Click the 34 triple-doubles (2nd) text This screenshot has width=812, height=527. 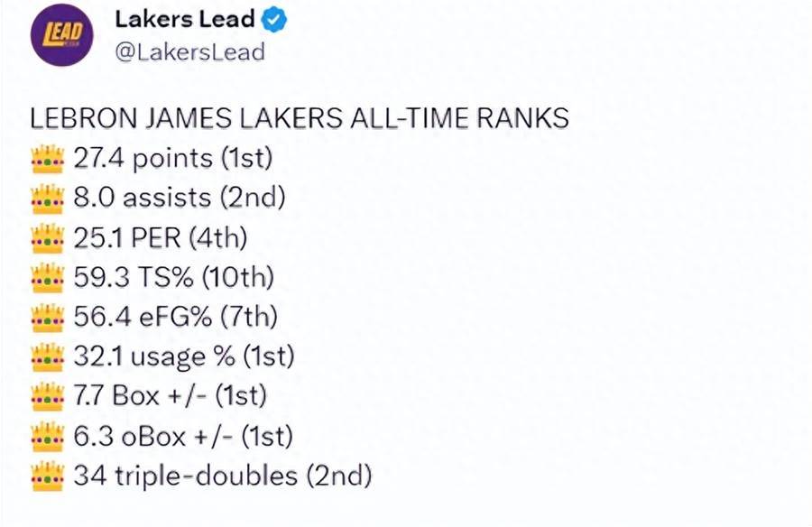tap(223, 476)
